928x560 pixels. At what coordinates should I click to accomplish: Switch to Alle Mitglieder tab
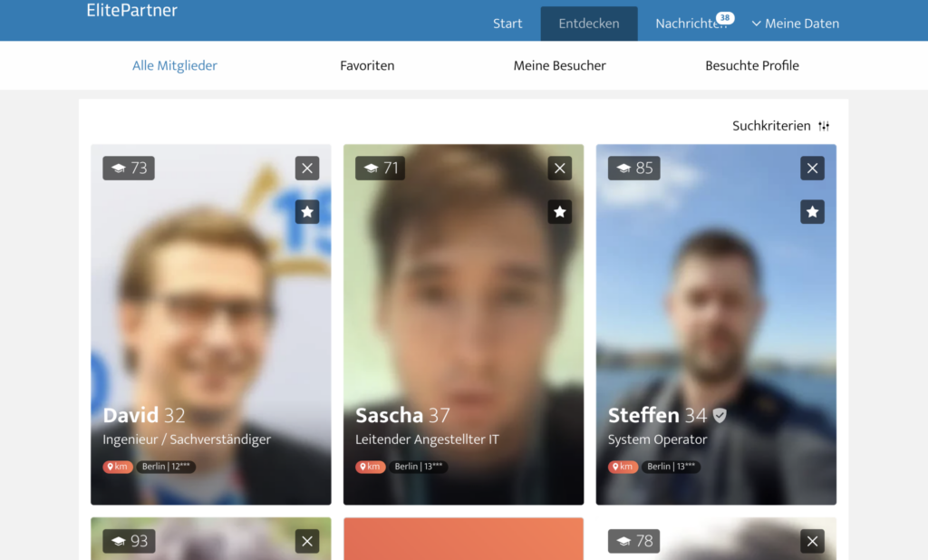click(175, 66)
